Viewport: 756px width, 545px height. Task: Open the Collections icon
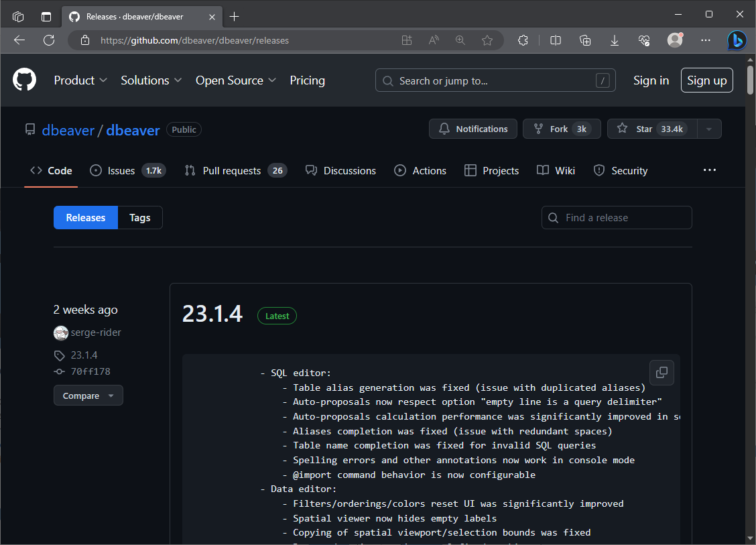585,40
